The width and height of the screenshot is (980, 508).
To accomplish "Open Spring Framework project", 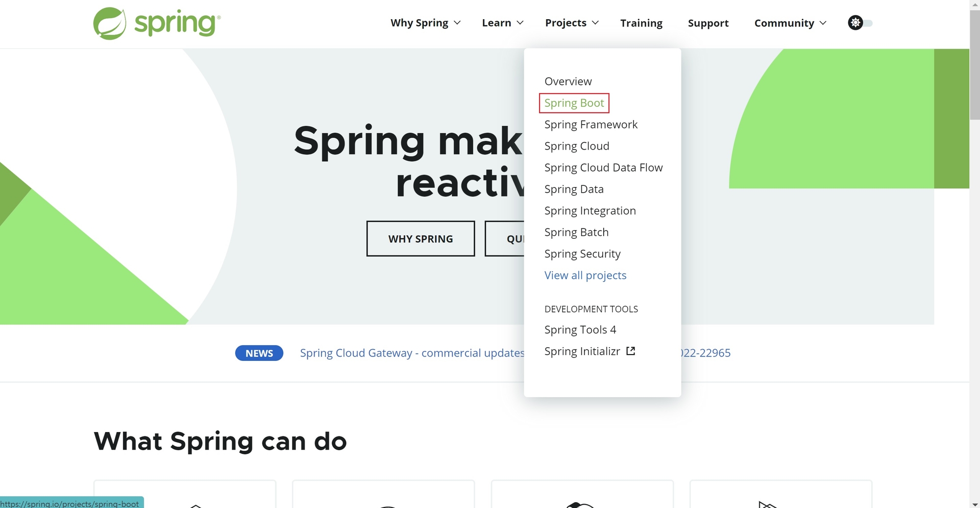I will pyautogui.click(x=591, y=125).
